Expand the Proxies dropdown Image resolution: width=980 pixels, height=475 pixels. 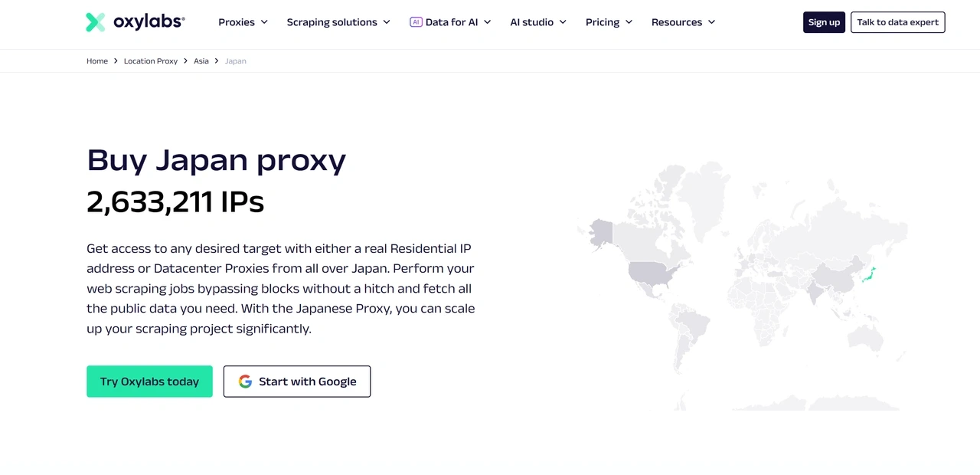(243, 22)
